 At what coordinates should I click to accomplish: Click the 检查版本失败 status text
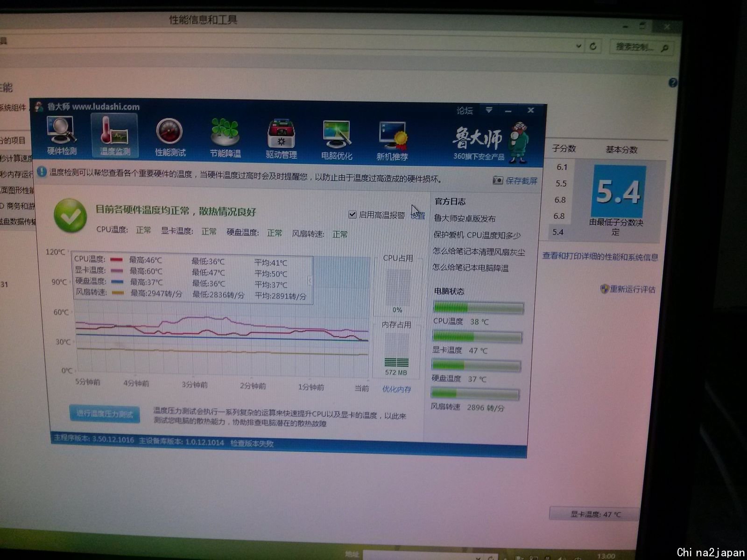pos(252,443)
